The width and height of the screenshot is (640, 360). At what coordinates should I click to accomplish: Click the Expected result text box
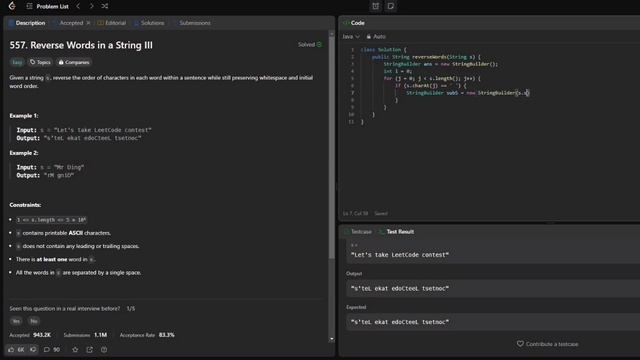tap(493, 322)
